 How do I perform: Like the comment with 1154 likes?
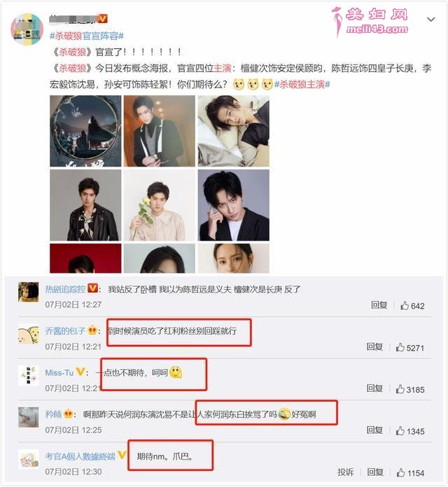pos(401,472)
